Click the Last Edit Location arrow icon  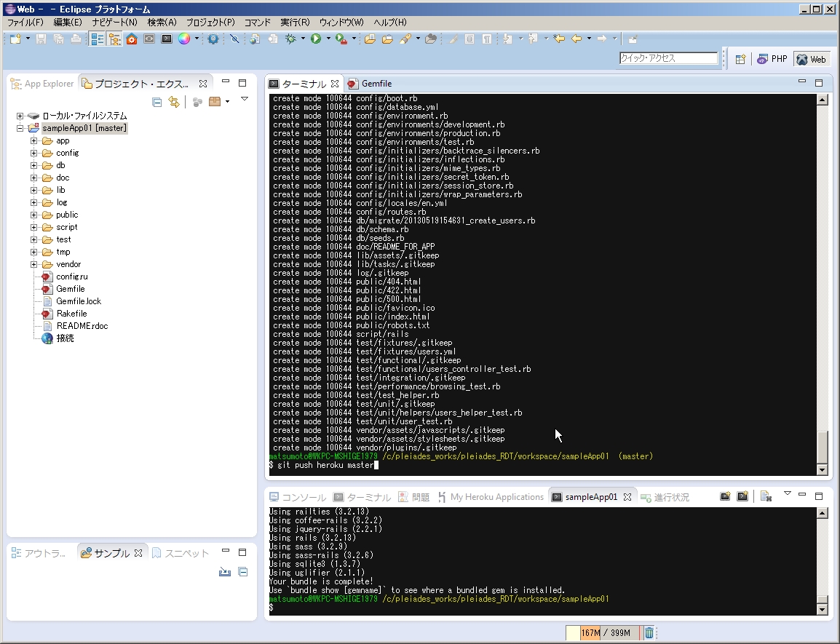point(559,39)
